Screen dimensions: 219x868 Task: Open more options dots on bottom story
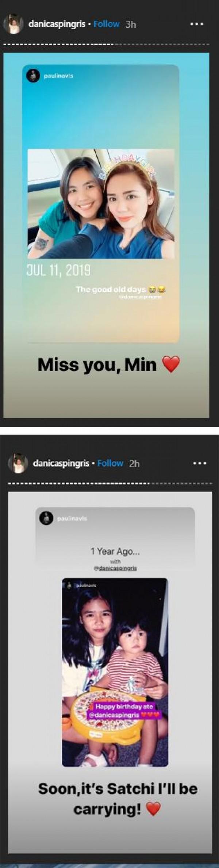199,463
